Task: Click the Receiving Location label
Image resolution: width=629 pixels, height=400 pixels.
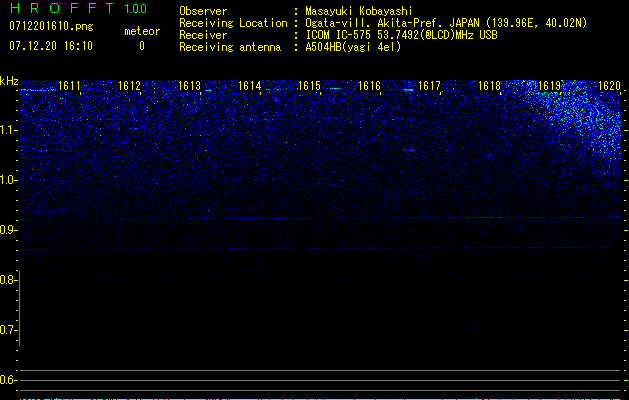Action: tap(233, 23)
